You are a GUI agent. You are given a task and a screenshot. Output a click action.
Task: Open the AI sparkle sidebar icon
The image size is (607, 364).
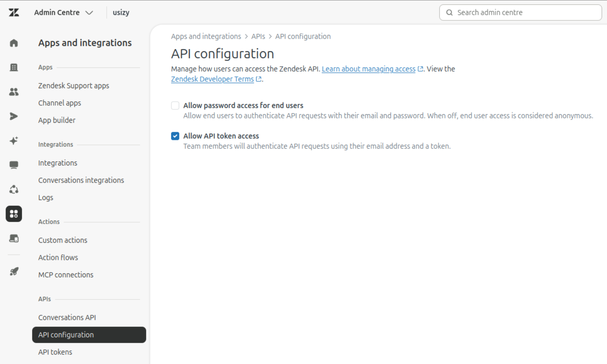click(x=14, y=141)
